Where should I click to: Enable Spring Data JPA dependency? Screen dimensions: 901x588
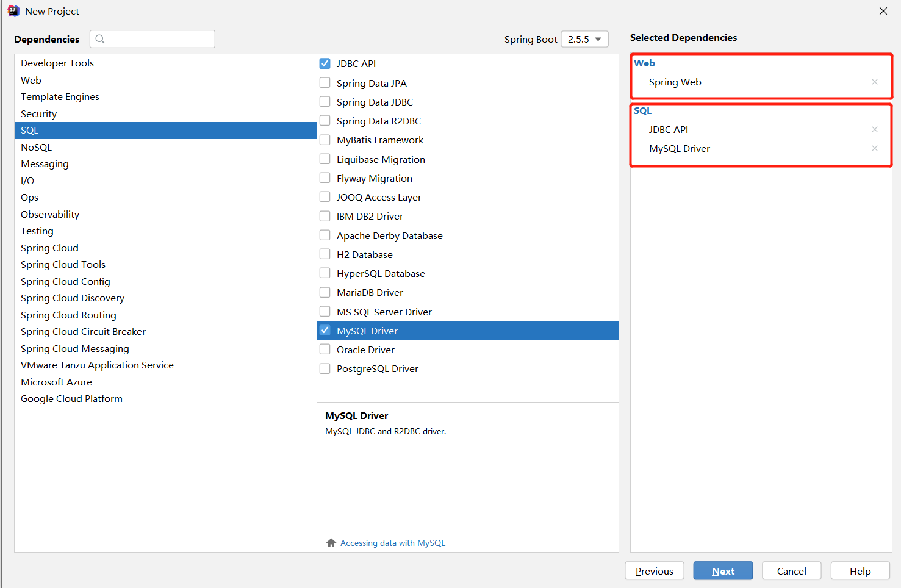pos(325,82)
